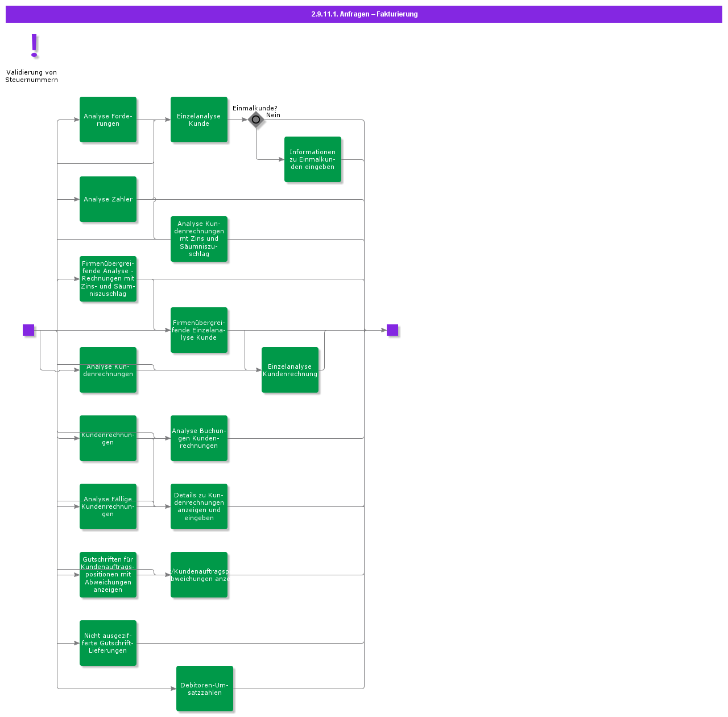Open the truncated Kundenauftragsp... Abweichungen box
This screenshot has height=717, width=728.
pos(199,575)
